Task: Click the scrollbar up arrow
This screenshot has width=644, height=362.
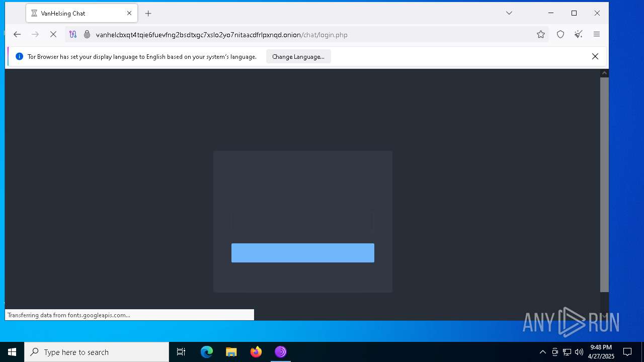Action: pyautogui.click(x=604, y=73)
